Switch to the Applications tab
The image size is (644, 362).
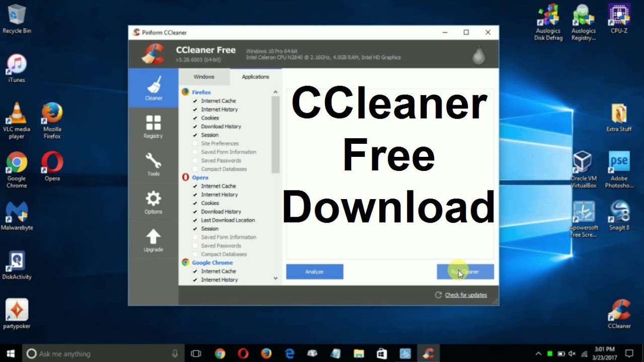(x=256, y=77)
